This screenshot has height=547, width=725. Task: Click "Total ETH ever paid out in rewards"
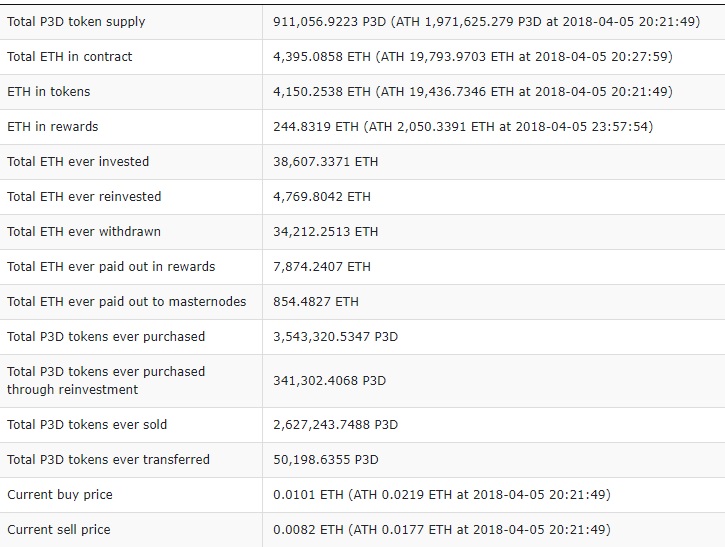(111, 267)
